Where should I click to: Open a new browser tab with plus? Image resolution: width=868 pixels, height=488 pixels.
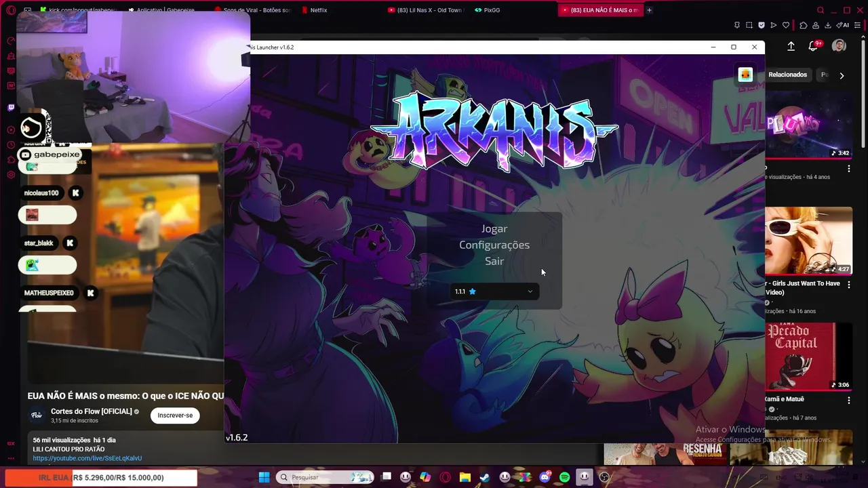click(649, 10)
